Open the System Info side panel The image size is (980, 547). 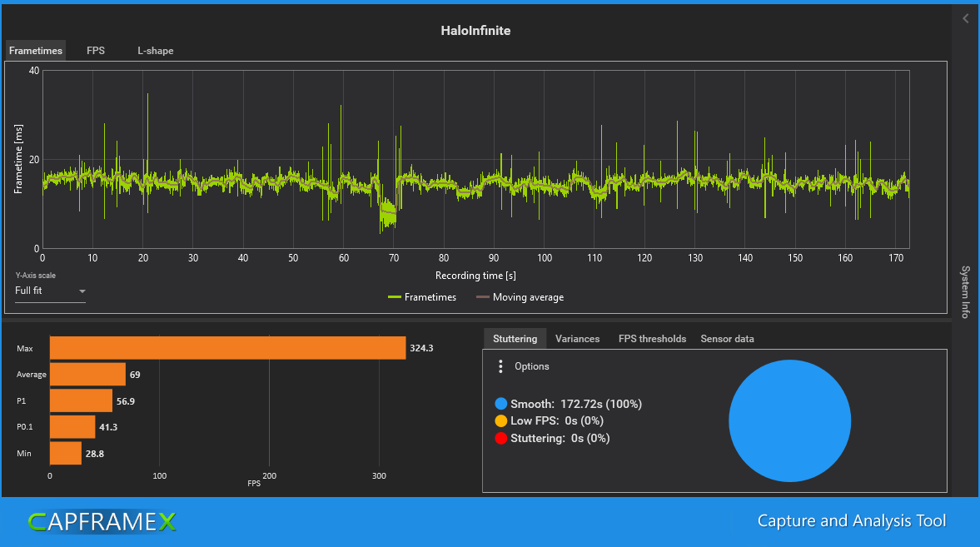coord(966,292)
